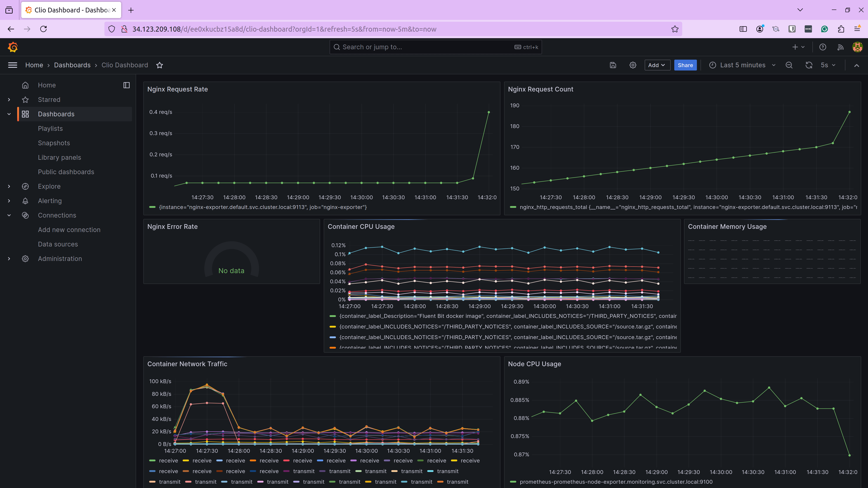Open the browser application menu
The height and width of the screenshot is (488, 868).
point(857,29)
